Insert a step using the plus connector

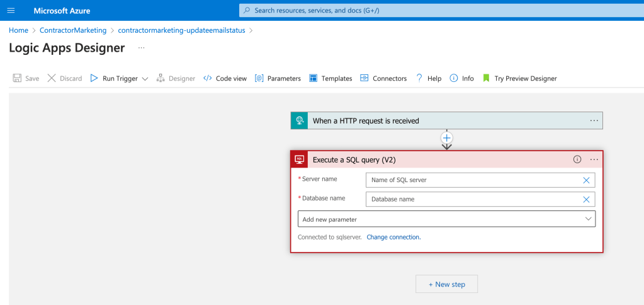447,138
